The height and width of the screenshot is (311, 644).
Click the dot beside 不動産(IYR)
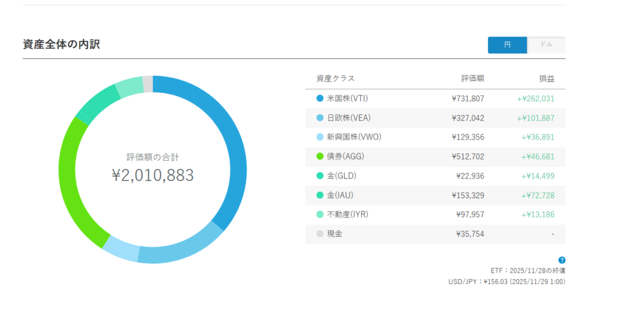[x=320, y=215]
